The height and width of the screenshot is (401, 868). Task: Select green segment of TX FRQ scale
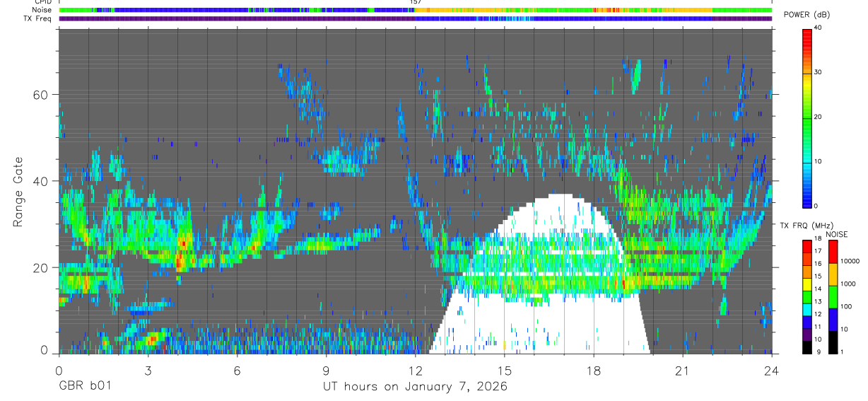pyautogui.click(x=807, y=297)
